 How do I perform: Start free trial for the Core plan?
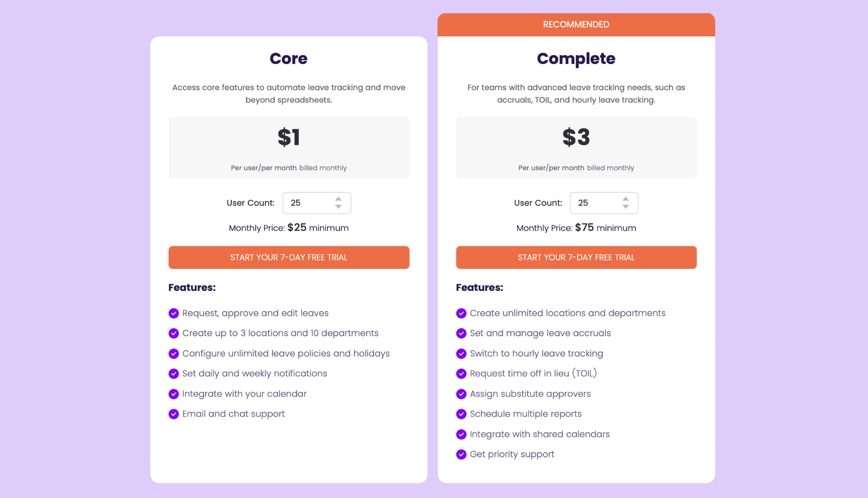pyautogui.click(x=289, y=257)
